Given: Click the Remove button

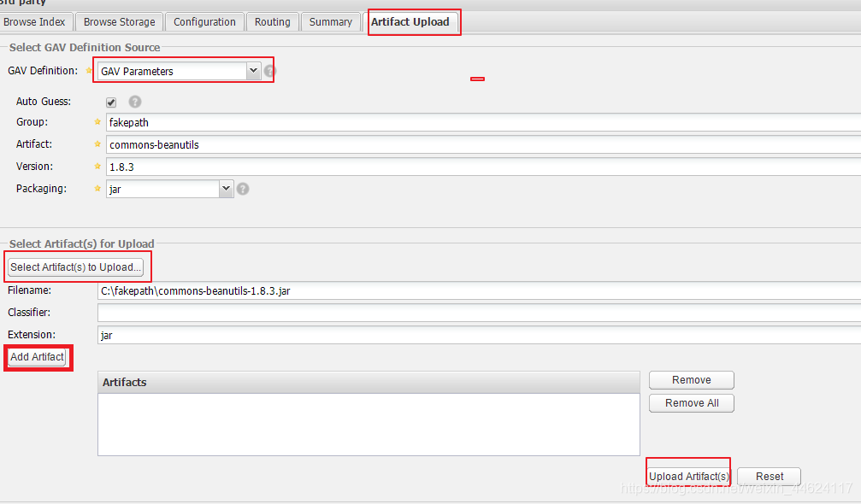Looking at the screenshot, I should (692, 380).
